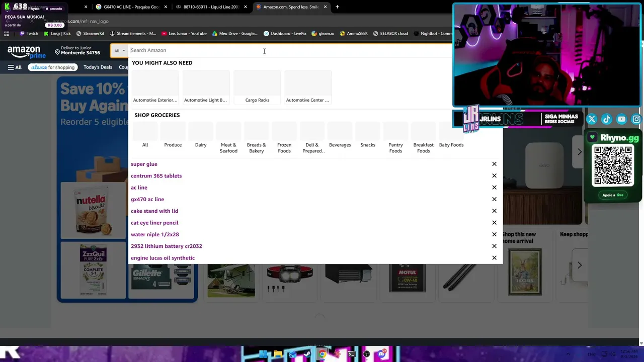Viewport: 644px width, 362px height.
Task: Click the ZzzQuil Pure Zzzs product thumbnail
Action: coord(93,270)
